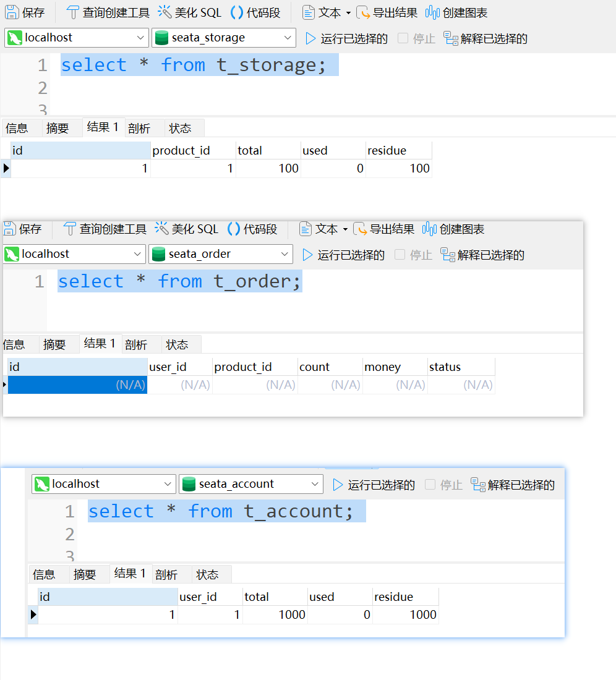
Task: Click into select * from t_order query line
Action: click(x=179, y=281)
